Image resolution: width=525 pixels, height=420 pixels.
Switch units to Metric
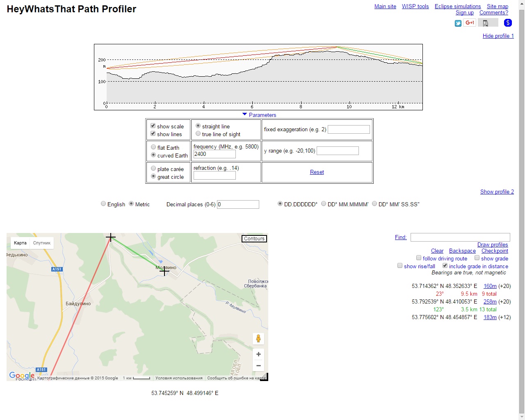coord(131,204)
